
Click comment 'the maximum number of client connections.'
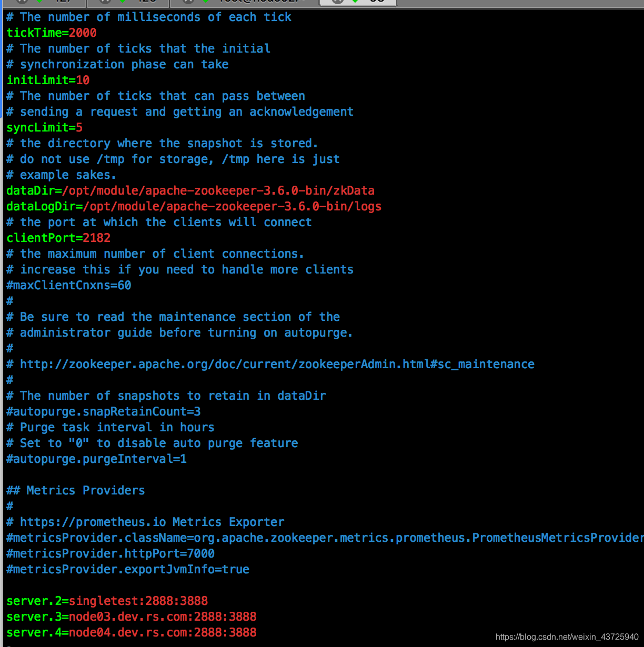155,254
